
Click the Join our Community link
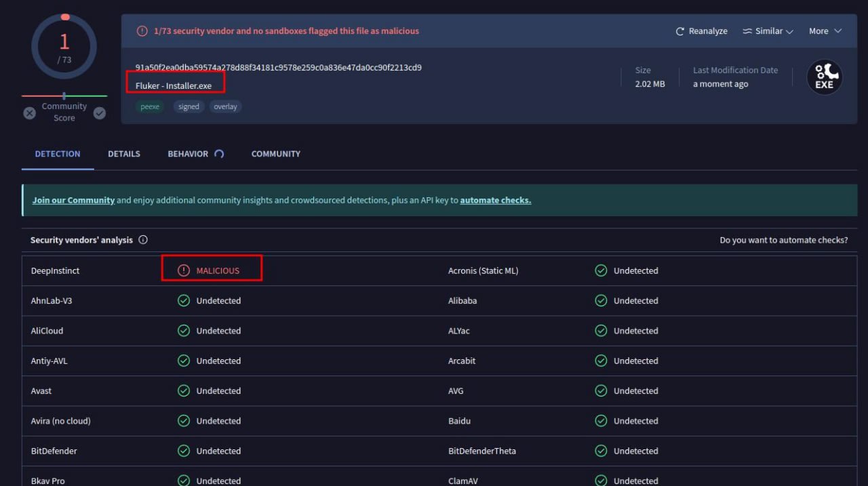[73, 201]
